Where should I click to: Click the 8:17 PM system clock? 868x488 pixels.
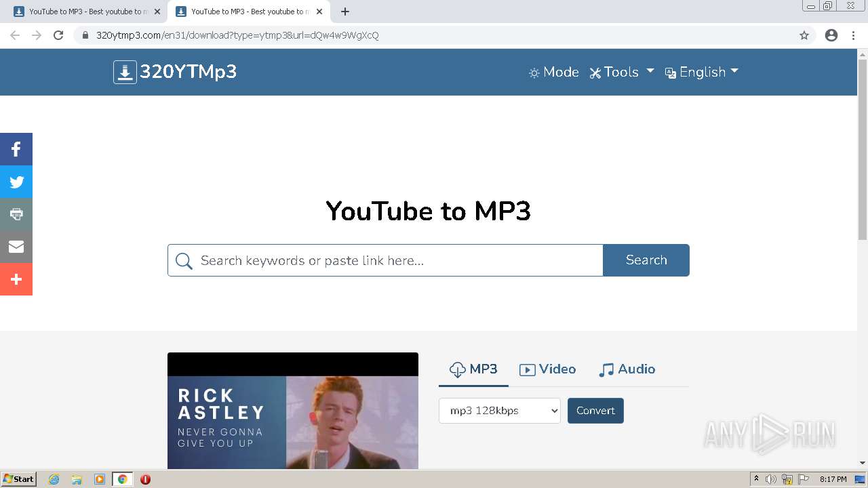point(833,479)
